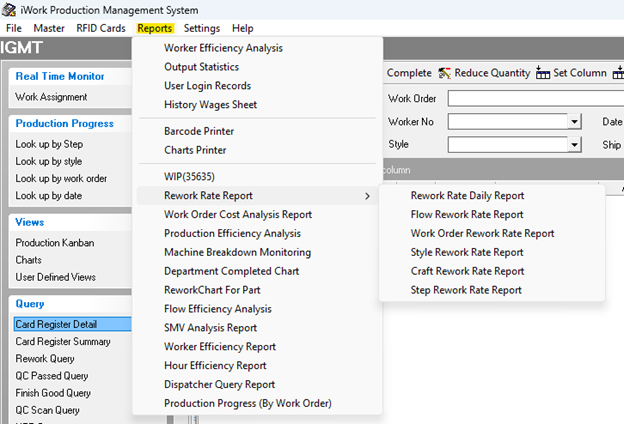Open the Settings menu
The height and width of the screenshot is (424, 624).
click(202, 28)
